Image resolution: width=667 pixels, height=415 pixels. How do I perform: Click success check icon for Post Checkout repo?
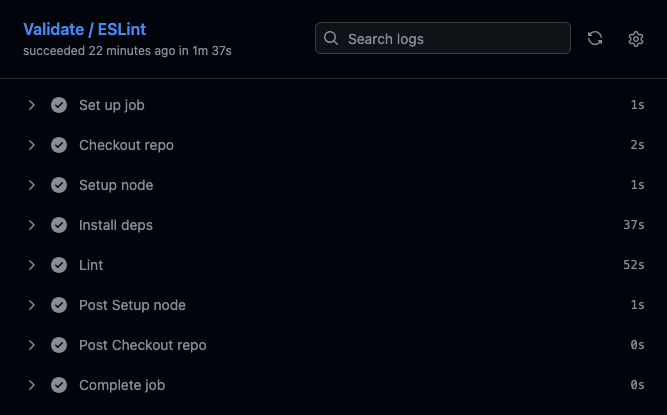tap(59, 345)
